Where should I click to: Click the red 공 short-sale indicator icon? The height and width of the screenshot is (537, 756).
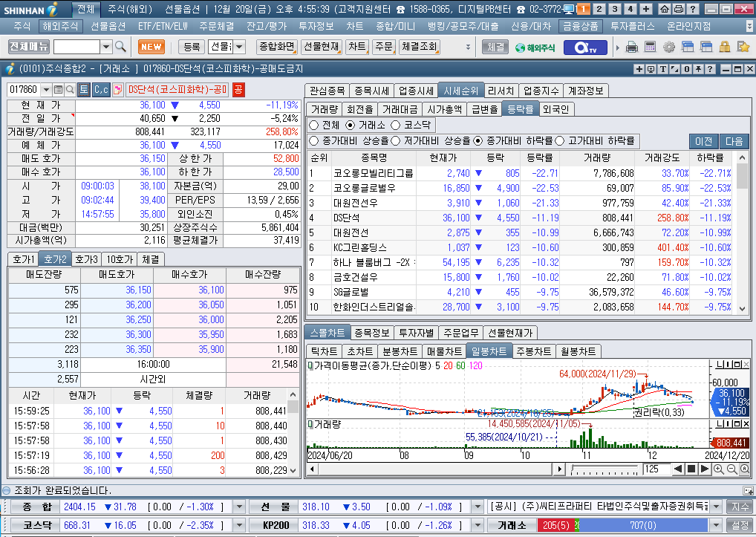pos(238,90)
